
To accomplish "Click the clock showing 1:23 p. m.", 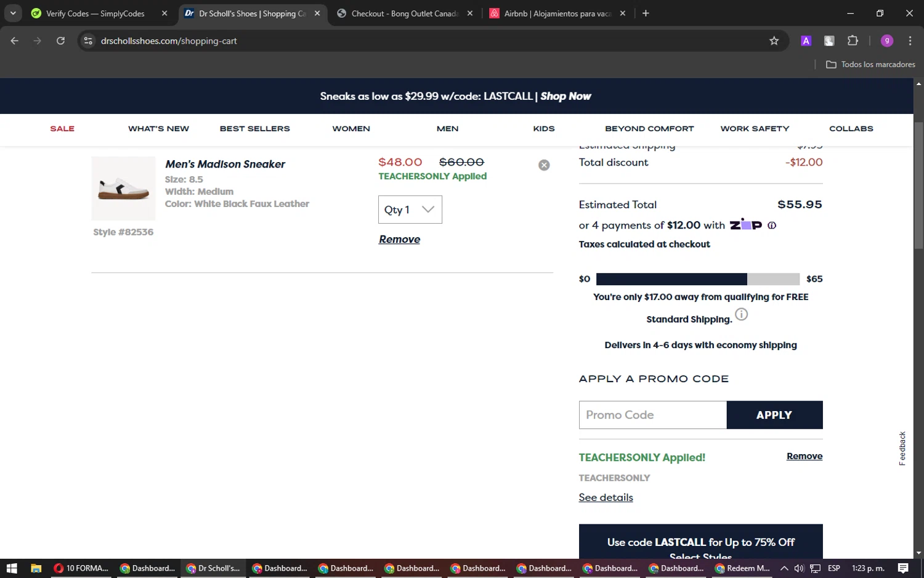I will pos(867,568).
